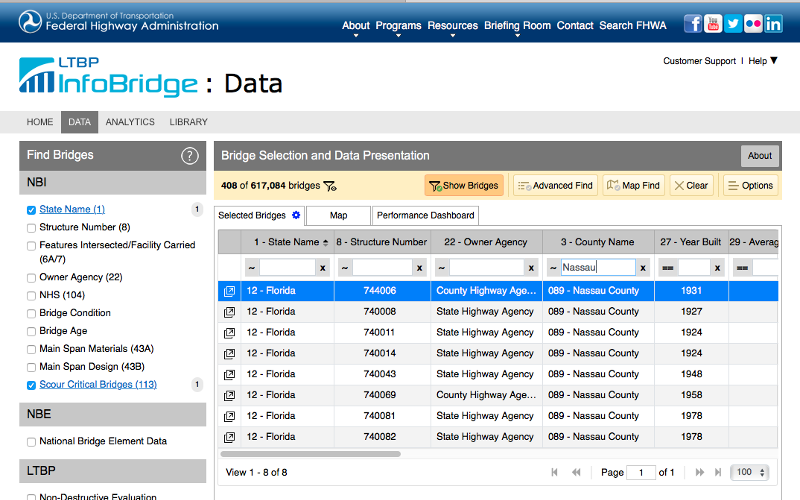Open Map Find

633,186
